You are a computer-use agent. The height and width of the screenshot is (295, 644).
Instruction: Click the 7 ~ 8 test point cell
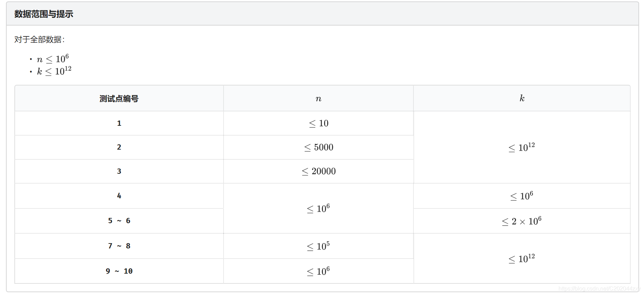[119, 246]
